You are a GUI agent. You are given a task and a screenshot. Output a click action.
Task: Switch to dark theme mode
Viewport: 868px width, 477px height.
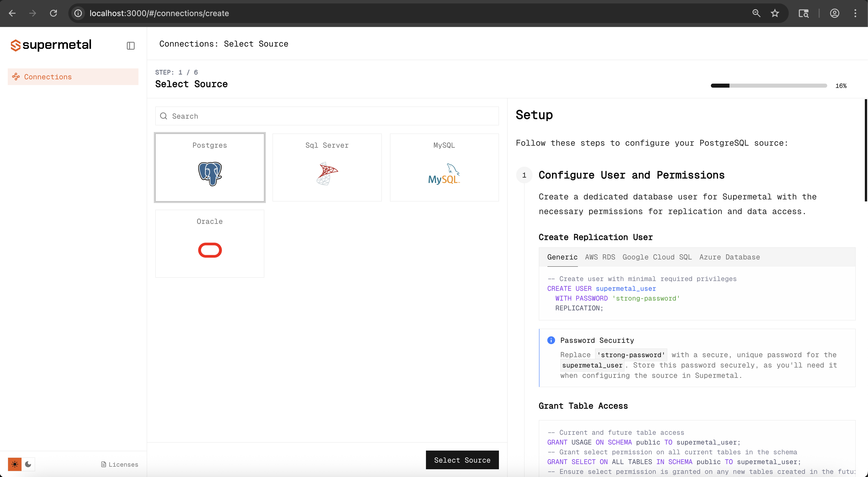(28, 464)
